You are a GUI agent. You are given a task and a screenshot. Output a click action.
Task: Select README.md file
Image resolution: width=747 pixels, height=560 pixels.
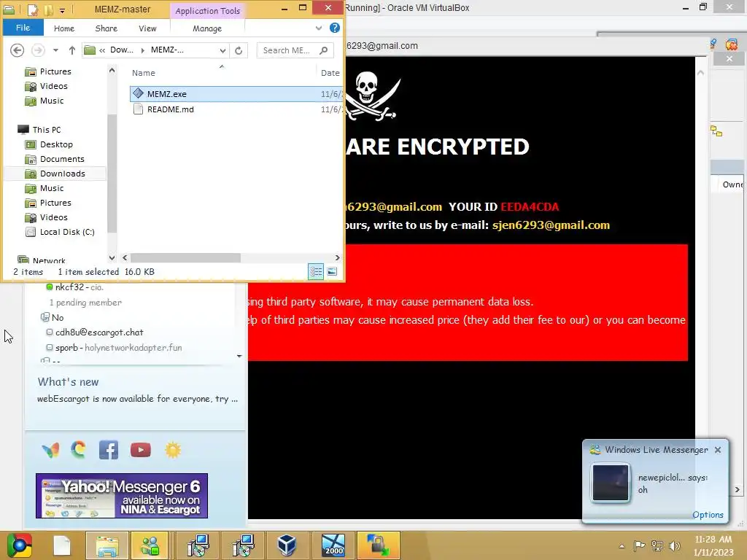point(170,109)
